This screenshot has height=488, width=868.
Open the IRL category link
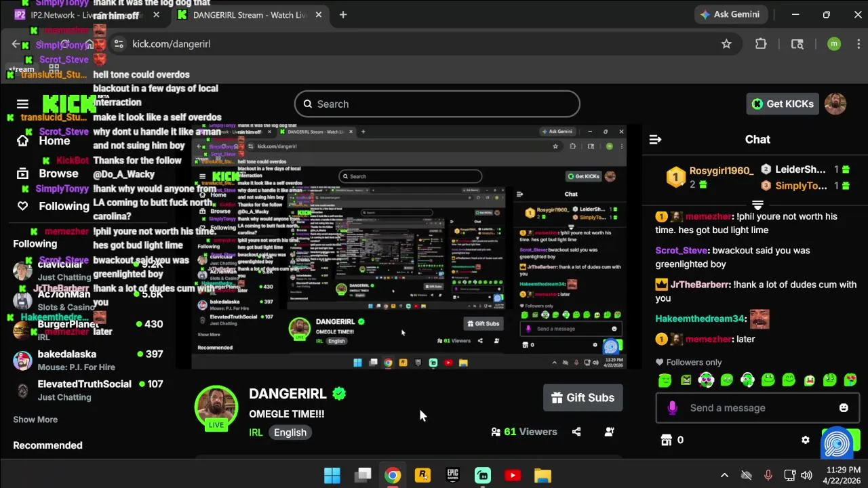[x=256, y=432]
